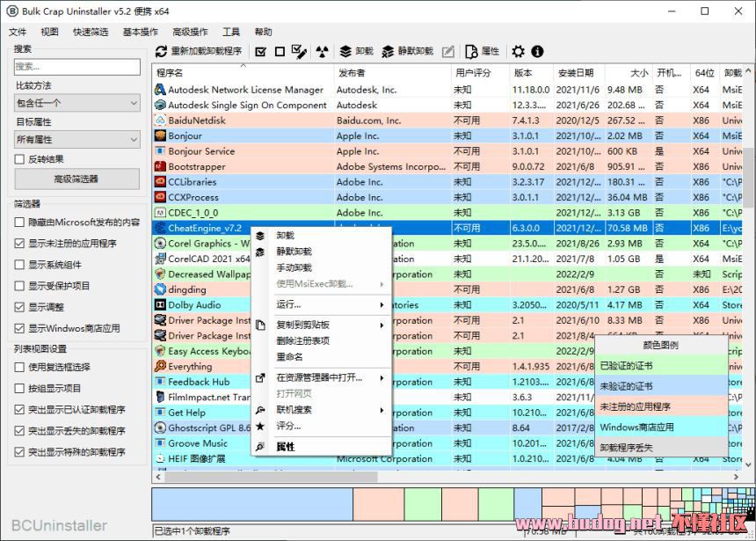756x541 pixels.
Task: Click the 卸载 uninstall toolbar icon
Action: coord(357,52)
